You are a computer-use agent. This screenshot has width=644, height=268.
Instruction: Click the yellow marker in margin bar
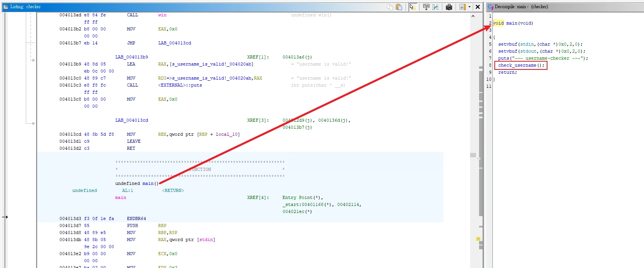coord(478,239)
